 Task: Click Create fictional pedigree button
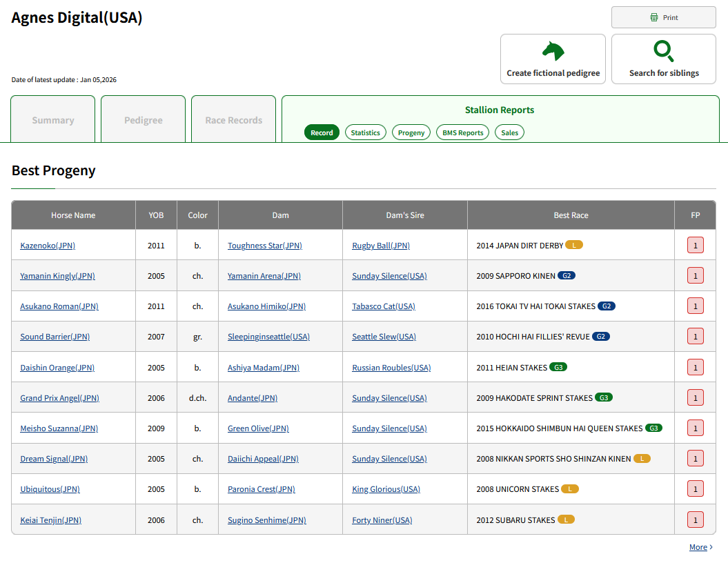[553, 59]
